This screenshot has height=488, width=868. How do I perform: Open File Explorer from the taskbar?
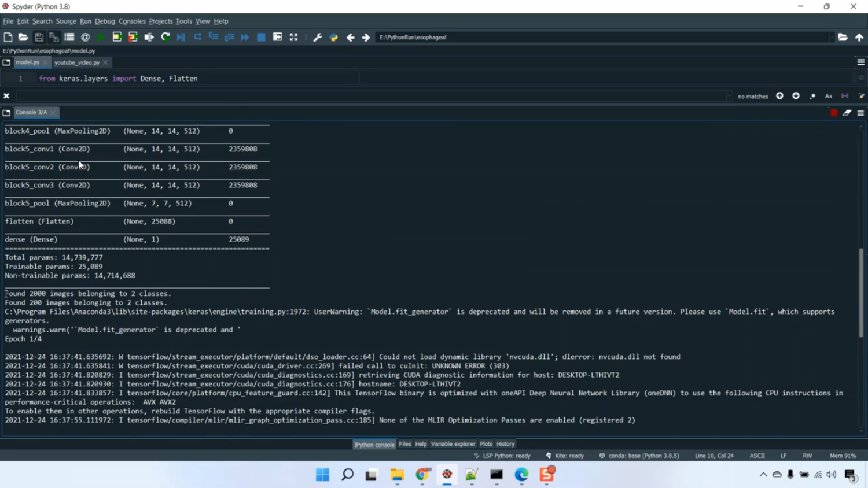397,475
